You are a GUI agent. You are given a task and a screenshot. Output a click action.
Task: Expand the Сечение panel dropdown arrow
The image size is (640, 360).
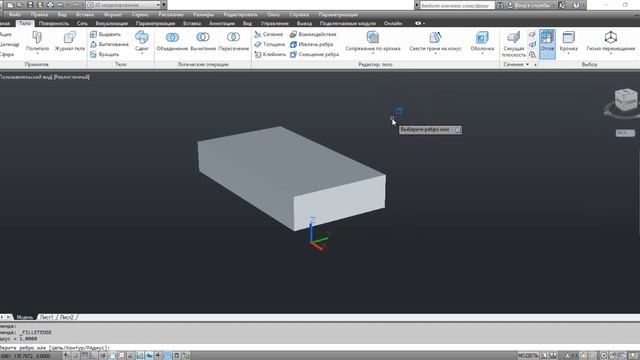click(527, 64)
